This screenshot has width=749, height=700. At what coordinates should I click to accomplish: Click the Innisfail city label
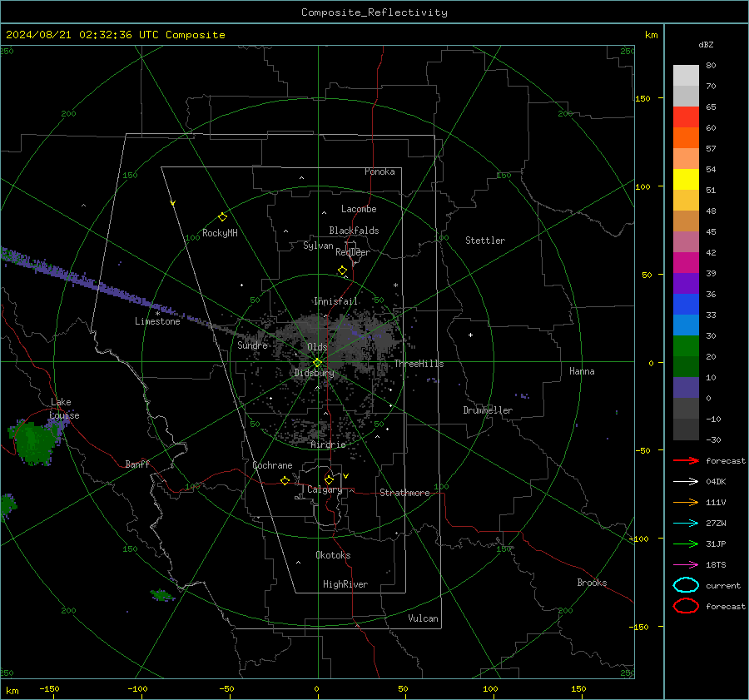pyautogui.click(x=336, y=301)
